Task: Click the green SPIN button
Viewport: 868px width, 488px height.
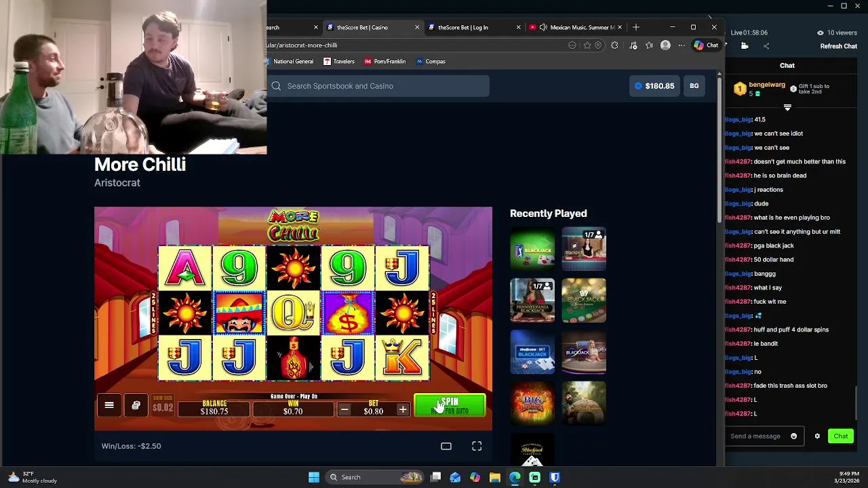Action: click(450, 405)
